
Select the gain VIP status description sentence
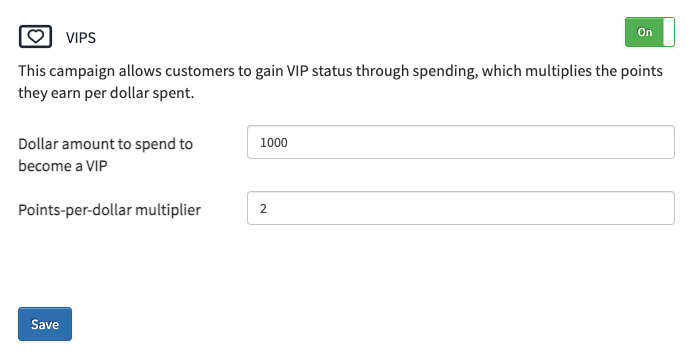(x=340, y=82)
